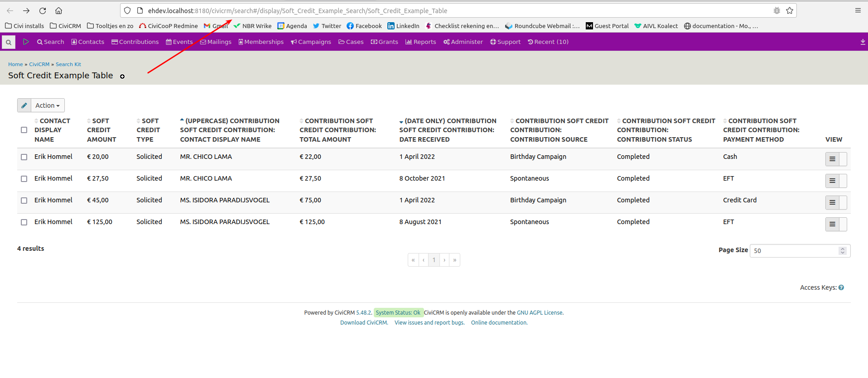Toggle the select-all checkbox in table header
This screenshot has height=378, width=868.
pos(24,130)
